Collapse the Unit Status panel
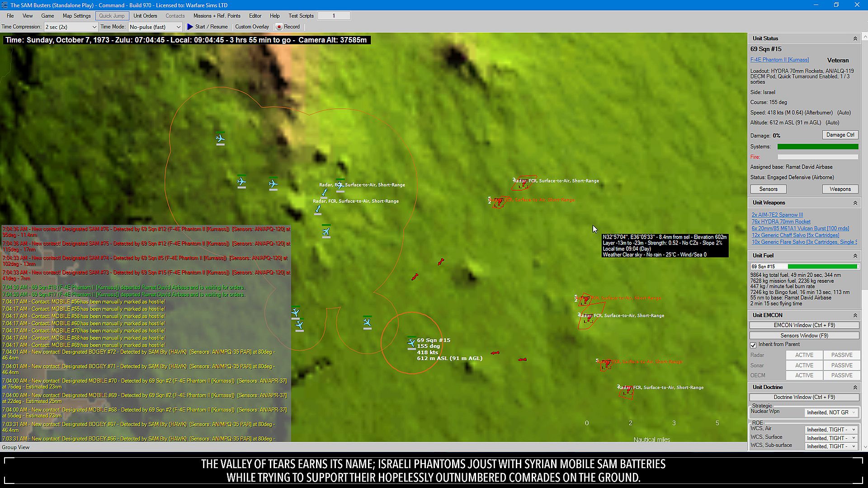This screenshot has height=488, width=868. (855, 39)
